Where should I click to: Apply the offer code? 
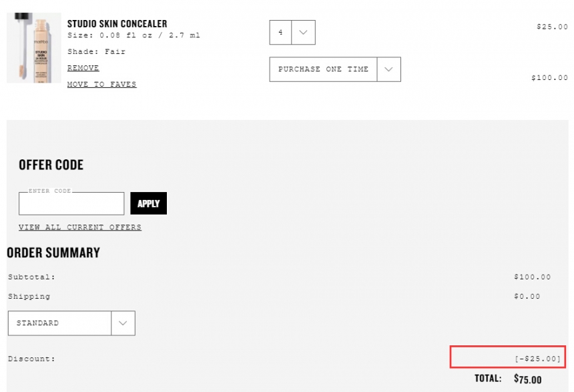click(x=149, y=203)
